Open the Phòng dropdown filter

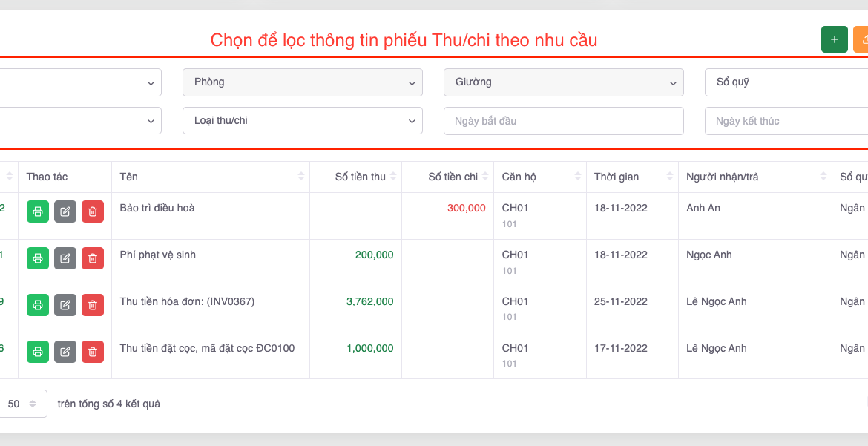click(302, 82)
